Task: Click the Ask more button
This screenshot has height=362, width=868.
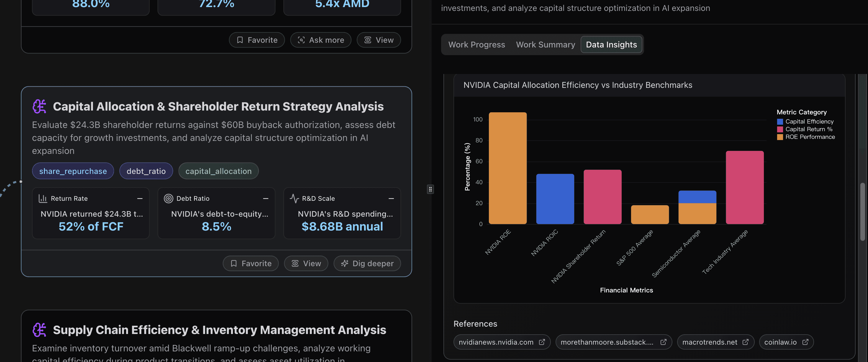Action: (x=321, y=40)
